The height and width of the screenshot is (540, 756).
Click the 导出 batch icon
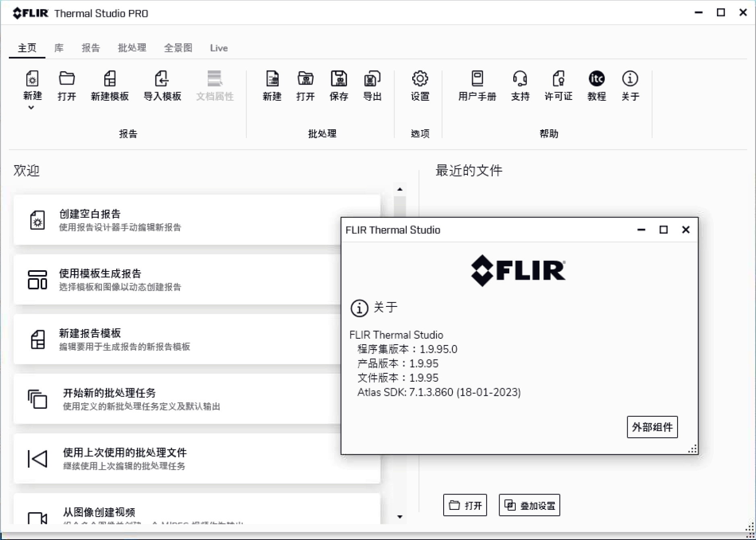[x=372, y=79]
